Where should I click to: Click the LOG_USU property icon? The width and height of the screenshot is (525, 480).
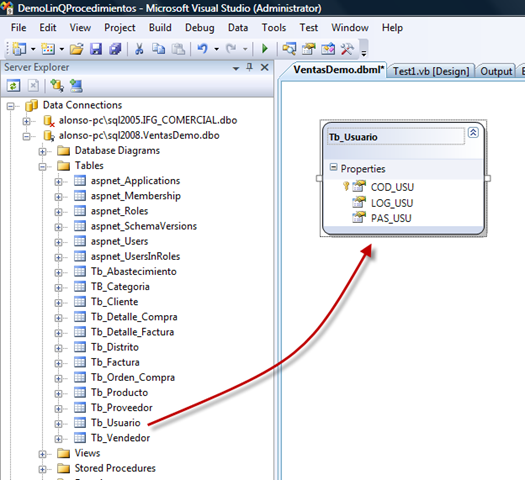point(359,202)
